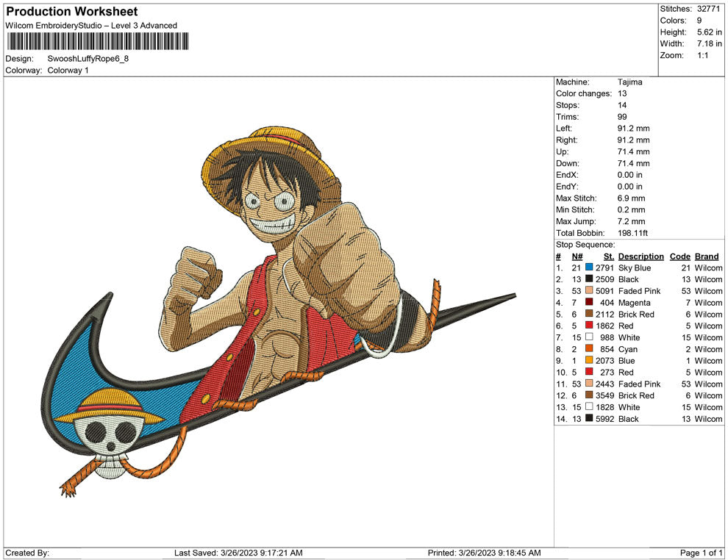The image size is (728, 560).
Task: Pick the White swatch beside stitch count 1828
Action: coord(589,407)
